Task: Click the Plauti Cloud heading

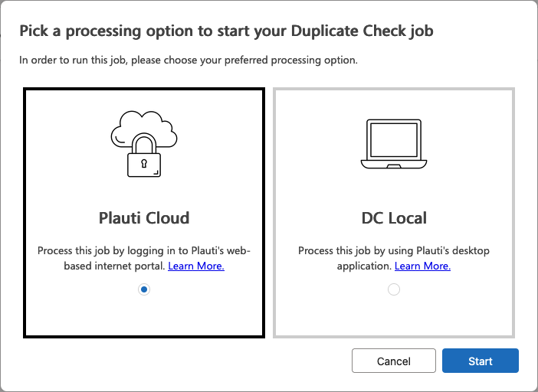Action: tap(144, 218)
